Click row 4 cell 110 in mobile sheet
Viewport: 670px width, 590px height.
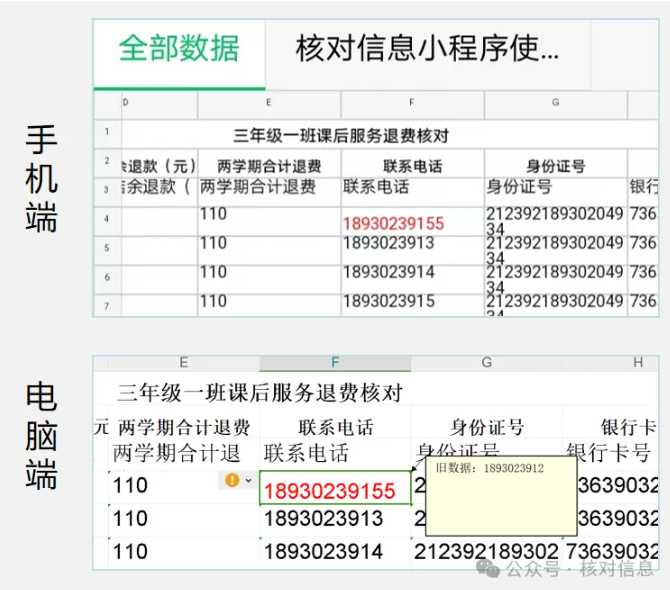pos(269,221)
